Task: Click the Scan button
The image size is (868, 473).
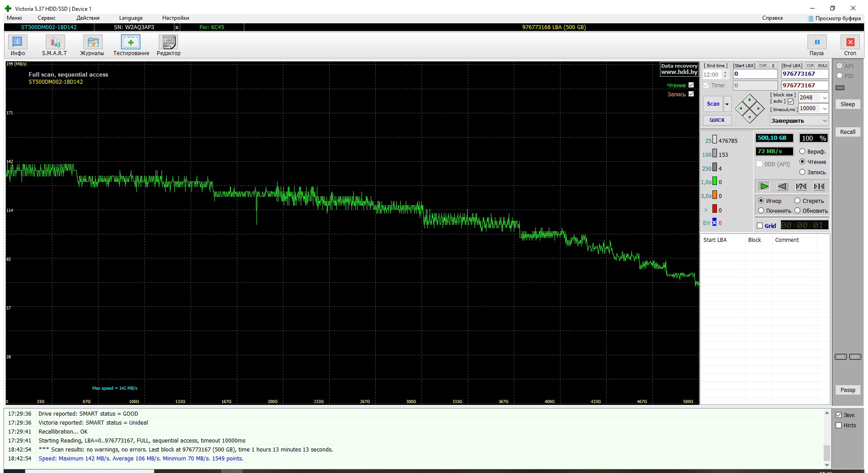Action: [713, 104]
